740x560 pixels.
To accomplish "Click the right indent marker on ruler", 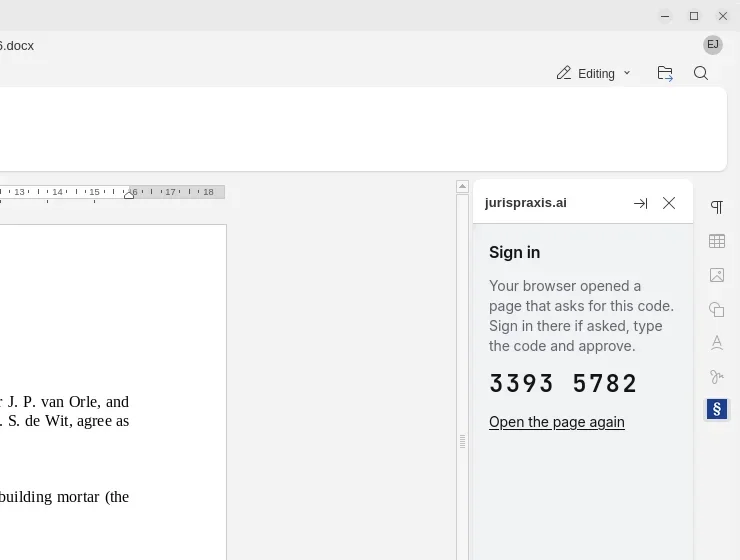I will [129, 195].
